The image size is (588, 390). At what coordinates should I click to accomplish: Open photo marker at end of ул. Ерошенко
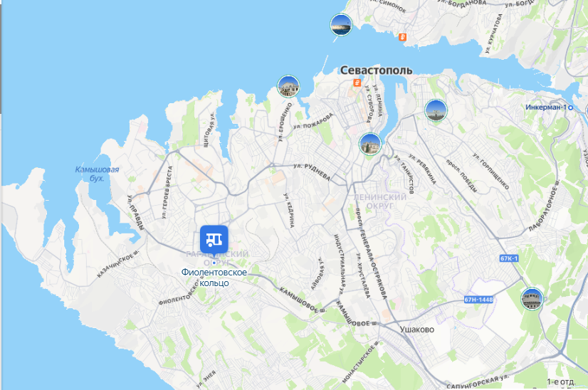click(x=288, y=86)
